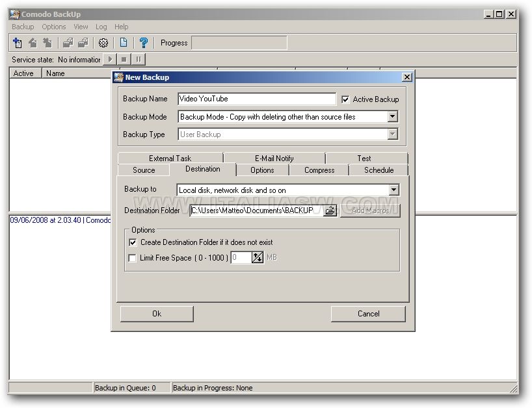The height and width of the screenshot is (408, 532).
Task: Click the blank document toolbar icon
Action: pyautogui.click(x=124, y=43)
